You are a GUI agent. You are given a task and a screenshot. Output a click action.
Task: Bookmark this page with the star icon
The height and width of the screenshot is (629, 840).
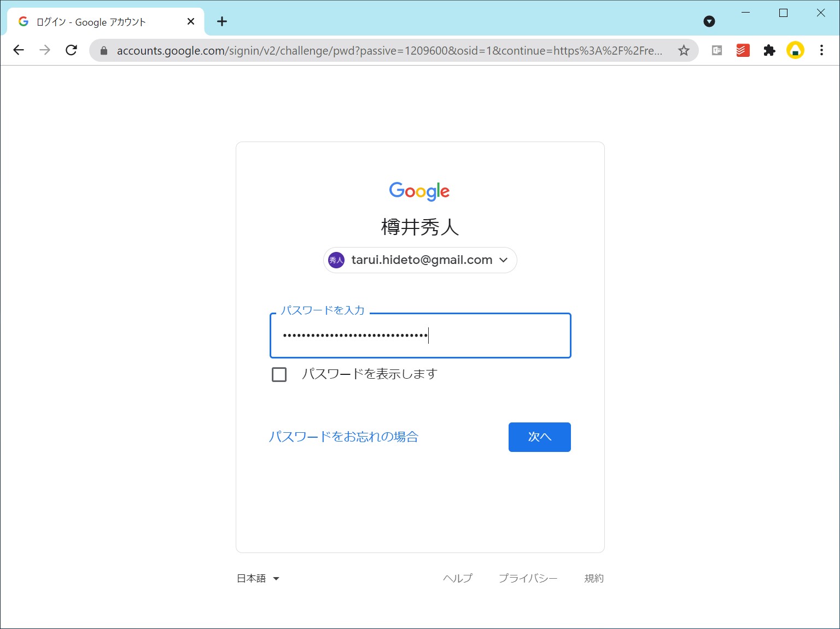[684, 50]
